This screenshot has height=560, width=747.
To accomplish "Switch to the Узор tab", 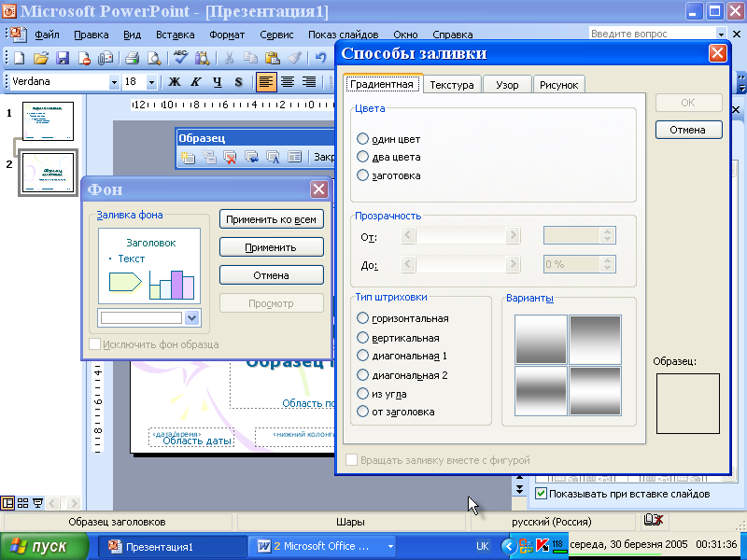I will [x=507, y=85].
